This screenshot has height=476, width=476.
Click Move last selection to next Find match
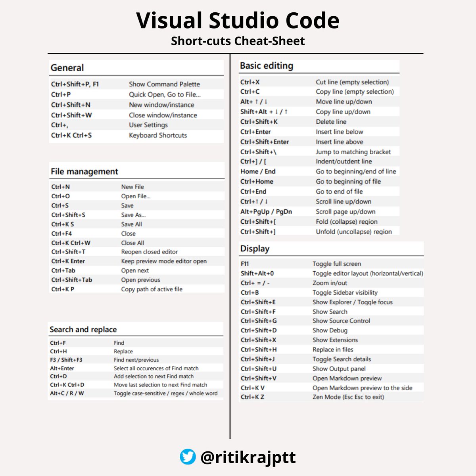tap(161, 385)
